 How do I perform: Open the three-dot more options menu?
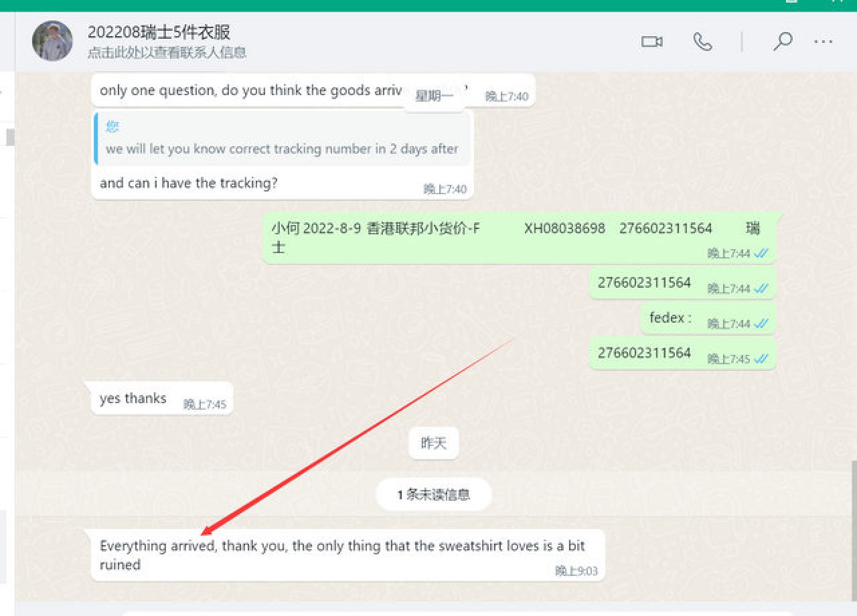[823, 42]
